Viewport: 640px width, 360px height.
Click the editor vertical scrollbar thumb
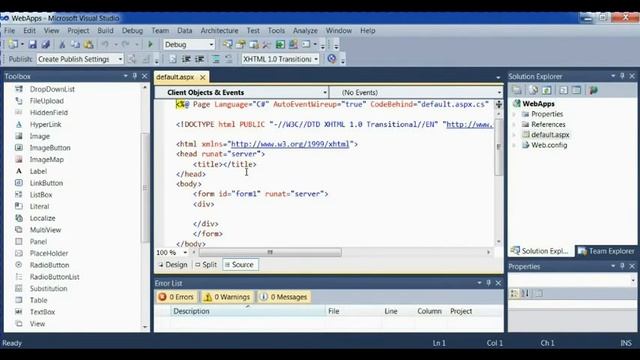498,147
